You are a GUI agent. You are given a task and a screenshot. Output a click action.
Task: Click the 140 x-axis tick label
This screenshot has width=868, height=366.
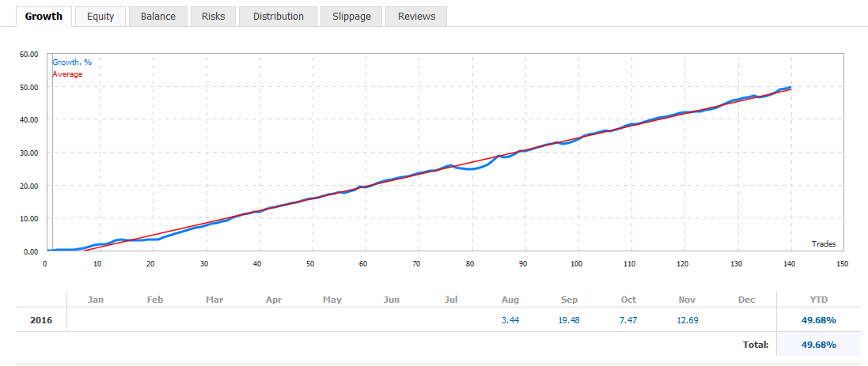point(790,263)
